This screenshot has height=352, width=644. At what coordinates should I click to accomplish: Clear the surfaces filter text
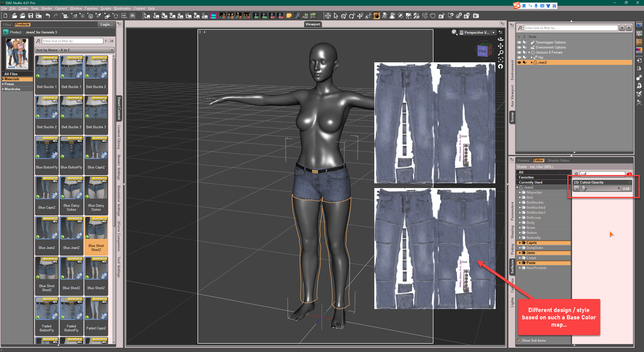click(x=629, y=174)
